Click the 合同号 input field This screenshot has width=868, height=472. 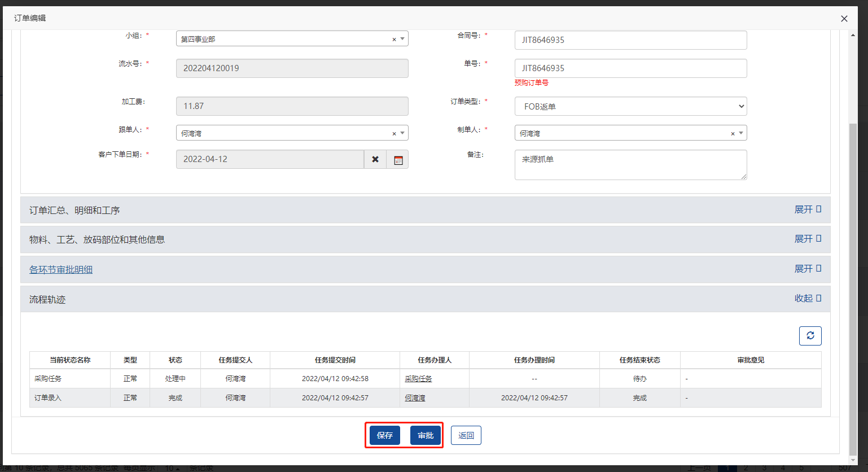tap(630, 40)
